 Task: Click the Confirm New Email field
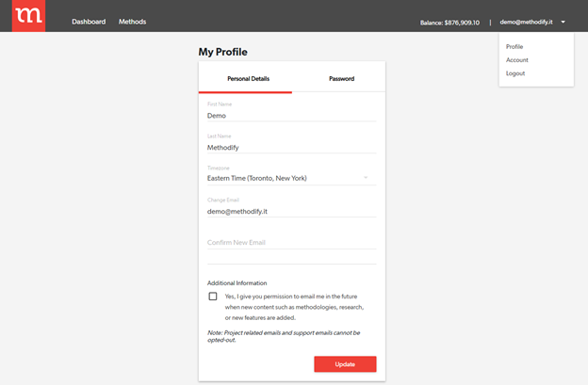coord(291,243)
